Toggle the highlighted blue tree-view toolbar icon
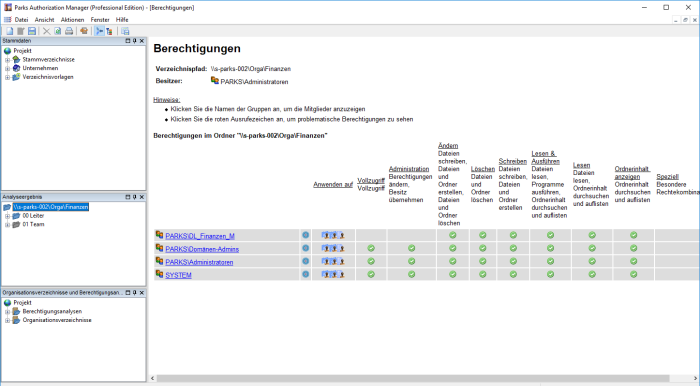This screenshot has height=386, width=700. click(x=99, y=31)
